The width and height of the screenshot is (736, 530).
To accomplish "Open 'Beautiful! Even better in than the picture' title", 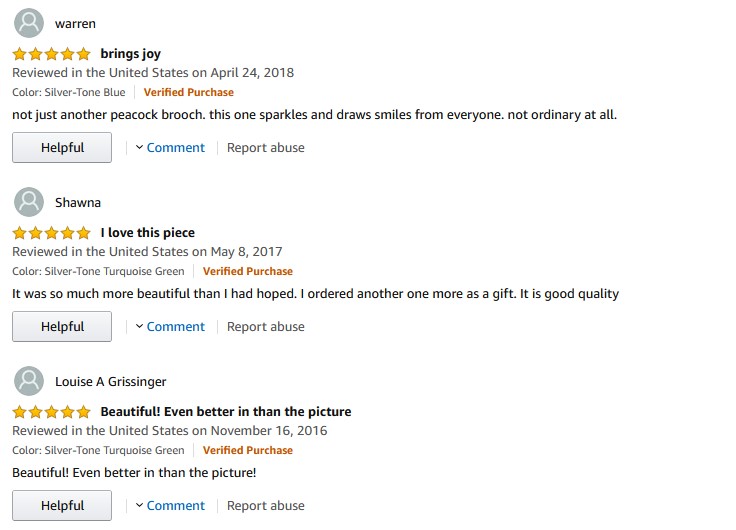I will click(225, 412).
